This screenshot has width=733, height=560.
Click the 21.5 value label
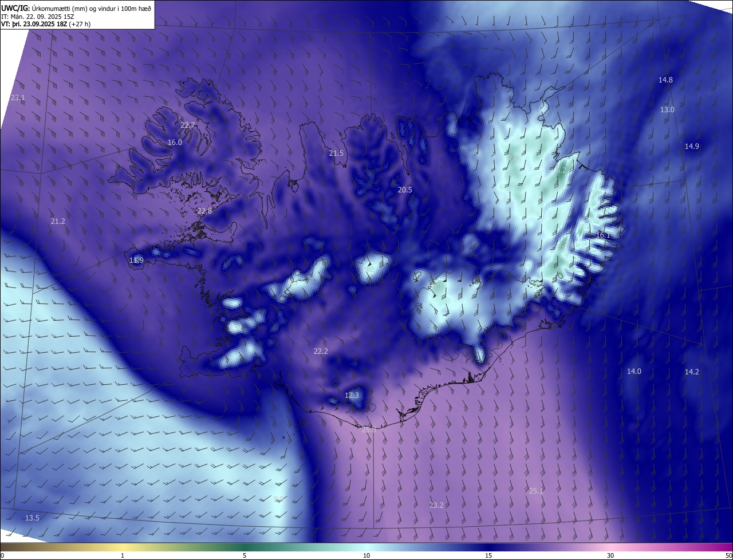click(336, 153)
